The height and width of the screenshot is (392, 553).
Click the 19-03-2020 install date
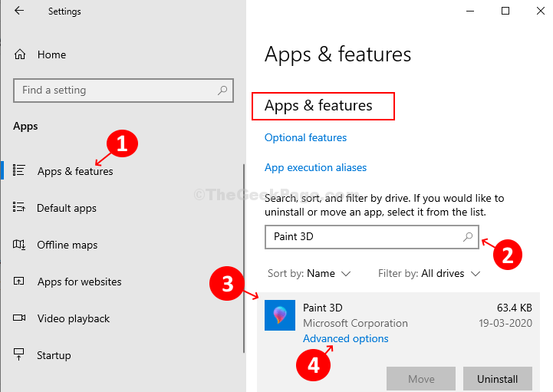click(x=505, y=323)
